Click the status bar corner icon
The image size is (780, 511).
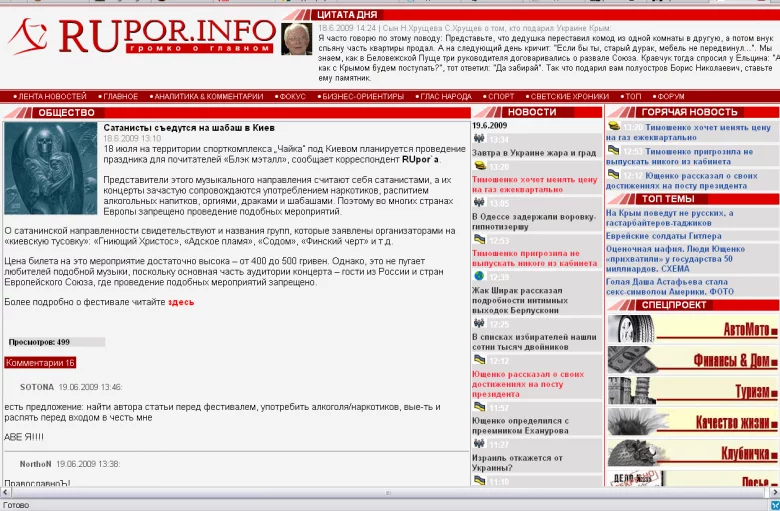pos(775,506)
